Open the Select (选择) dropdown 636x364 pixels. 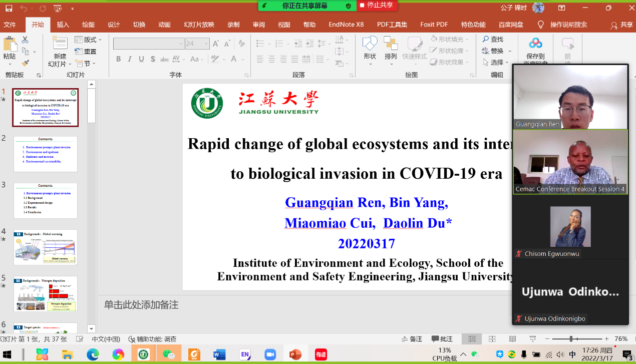click(497, 63)
